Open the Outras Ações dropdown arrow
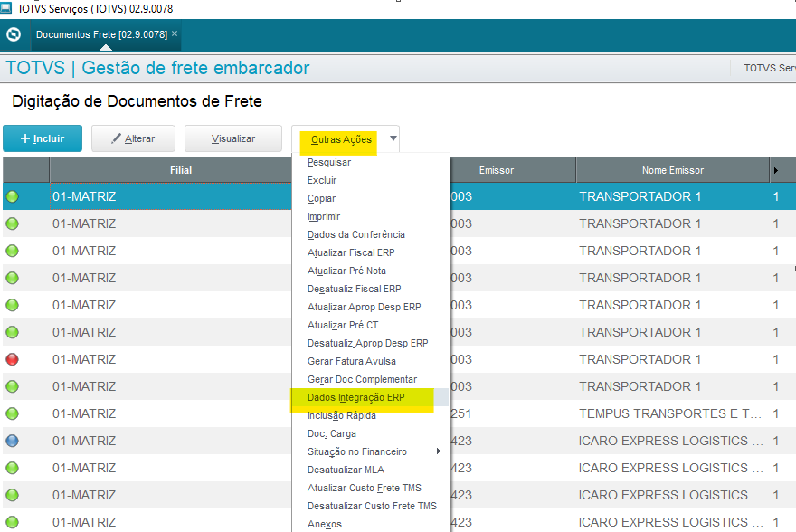This screenshot has width=796, height=532. coord(392,138)
